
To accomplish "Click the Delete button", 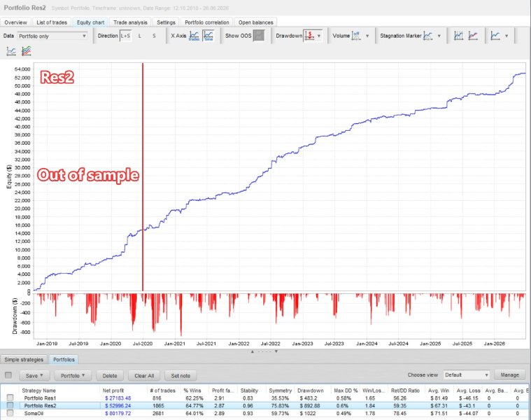I will [110, 376].
